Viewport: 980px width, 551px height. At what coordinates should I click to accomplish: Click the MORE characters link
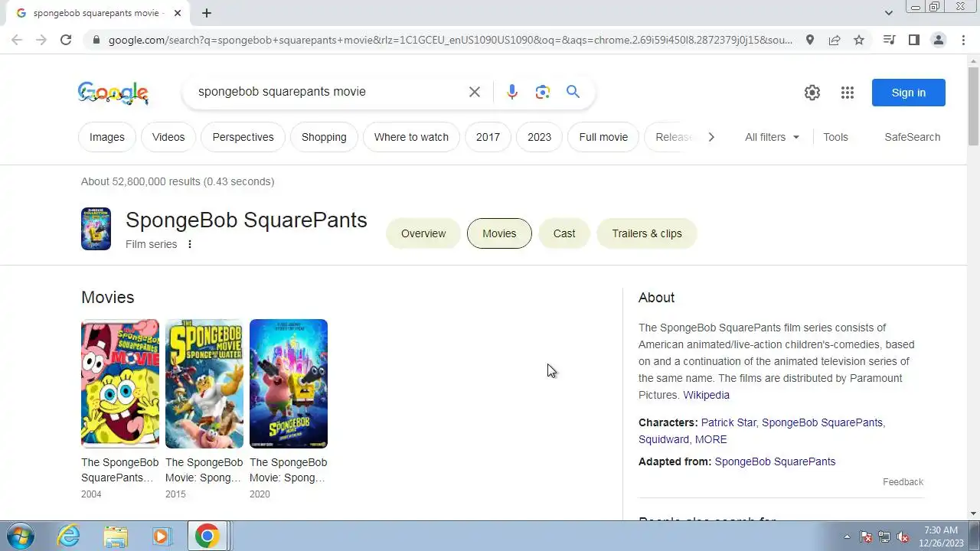[x=711, y=439]
